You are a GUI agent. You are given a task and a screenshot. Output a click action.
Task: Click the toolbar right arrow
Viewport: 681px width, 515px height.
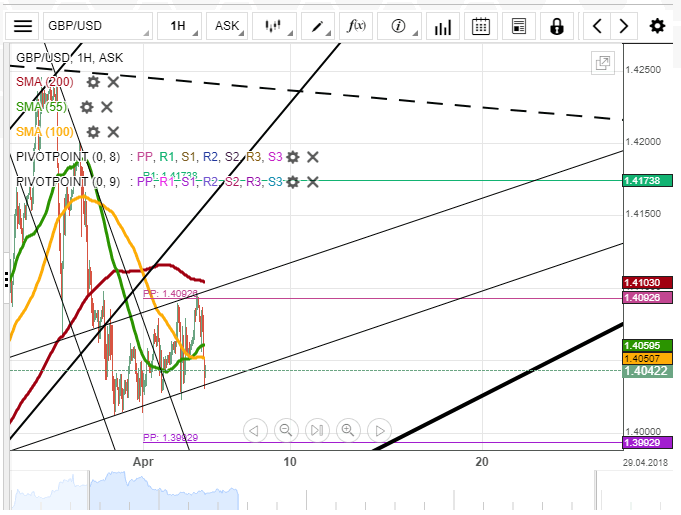click(624, 26)
